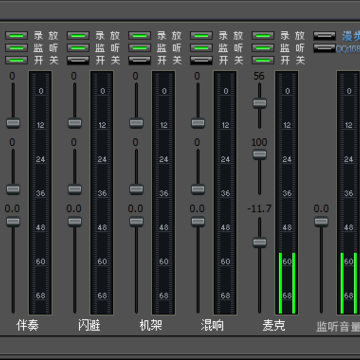Screen dimensions: 360x360
Task: Switch off 开关 for the 伴奏 channel
Action: 16,60
